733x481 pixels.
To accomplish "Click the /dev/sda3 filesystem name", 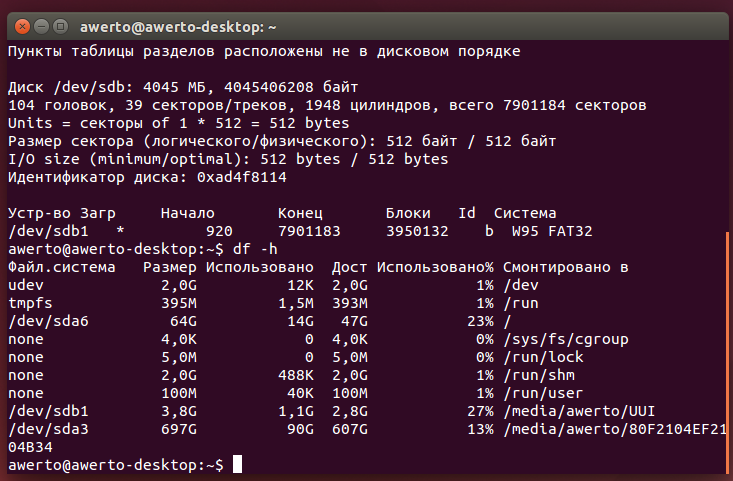I will tap(48, 429).
